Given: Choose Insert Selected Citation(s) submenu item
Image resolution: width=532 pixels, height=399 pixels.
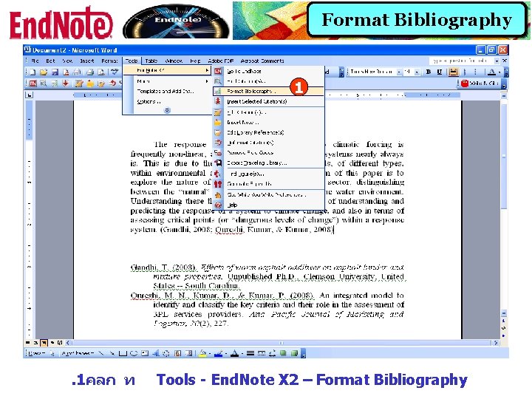Looking at the screenshot, I should pos(268,101).
